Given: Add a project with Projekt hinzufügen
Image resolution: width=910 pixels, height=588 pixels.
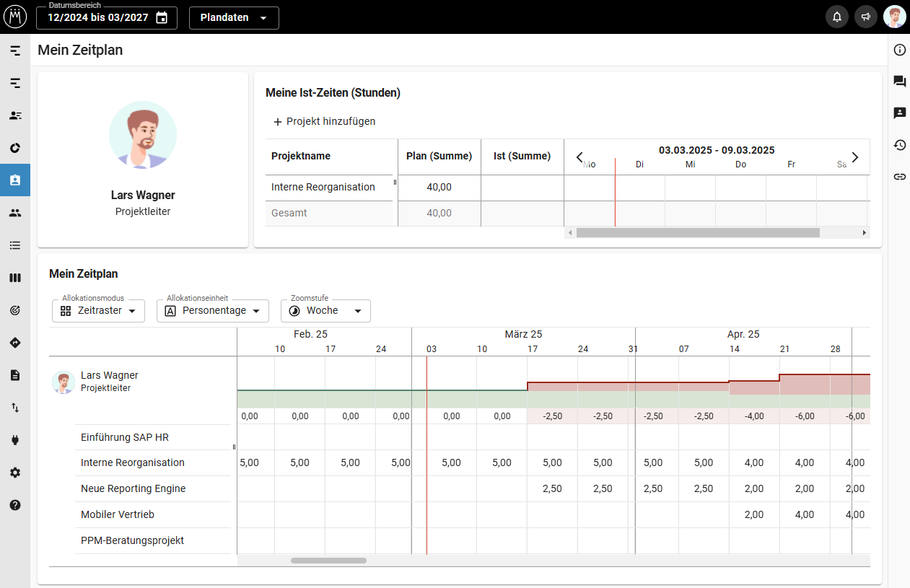Looking at the screenshot, I should (x=324, y=121).
